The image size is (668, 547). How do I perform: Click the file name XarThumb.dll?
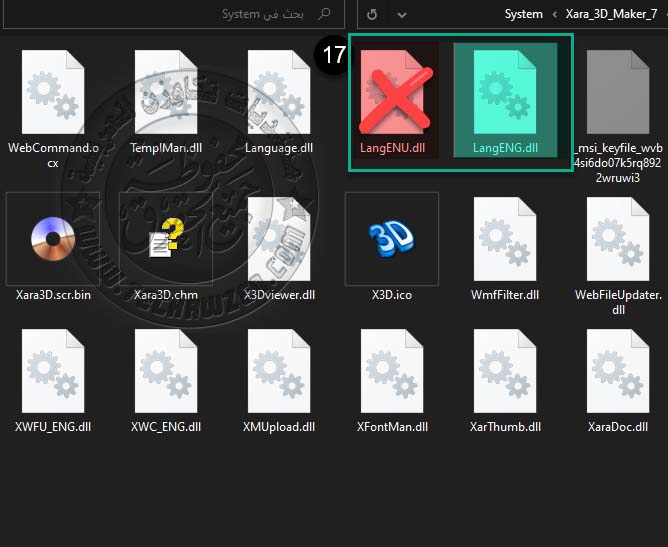(x=505, y=427)
